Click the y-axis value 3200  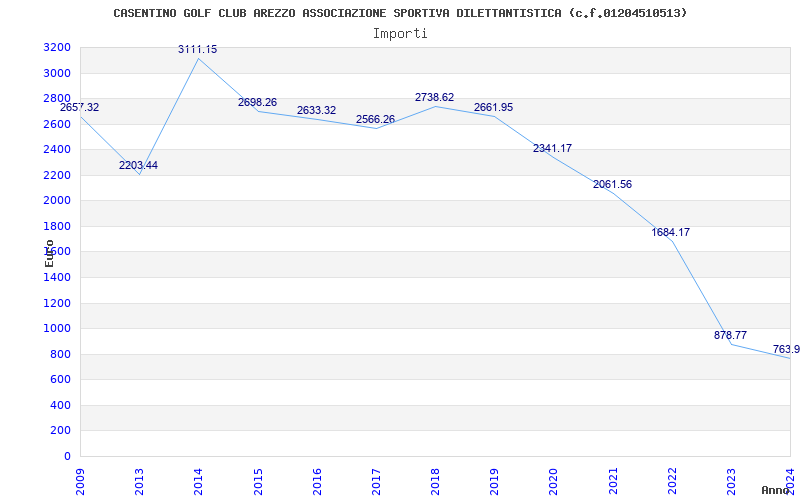tap(58, 48)
